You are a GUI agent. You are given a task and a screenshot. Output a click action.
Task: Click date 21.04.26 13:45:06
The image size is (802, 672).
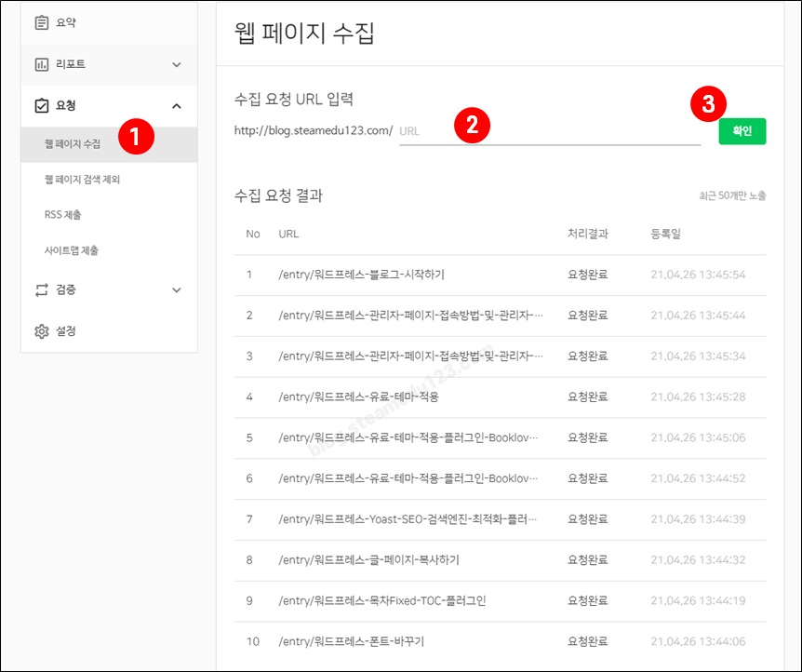pyautogui.click(x=698, y=437)
